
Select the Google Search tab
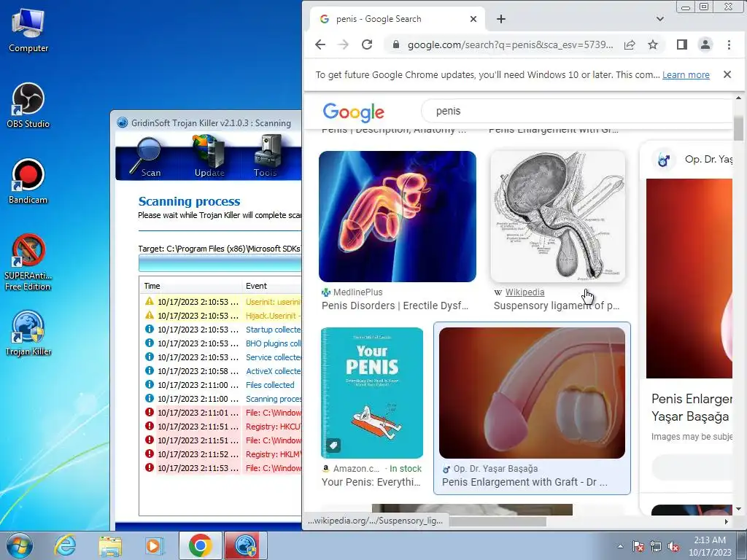coord(397,19)
